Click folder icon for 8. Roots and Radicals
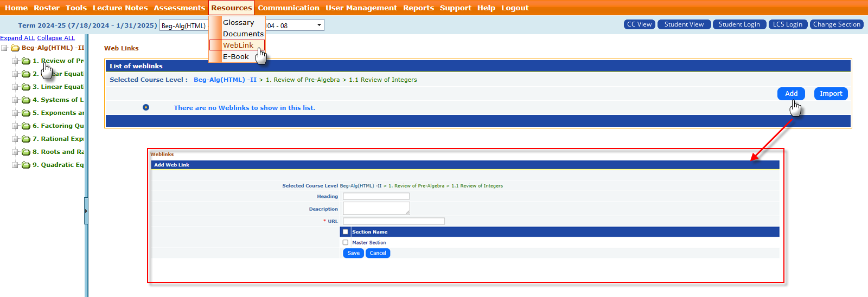 tap(25, 152)
